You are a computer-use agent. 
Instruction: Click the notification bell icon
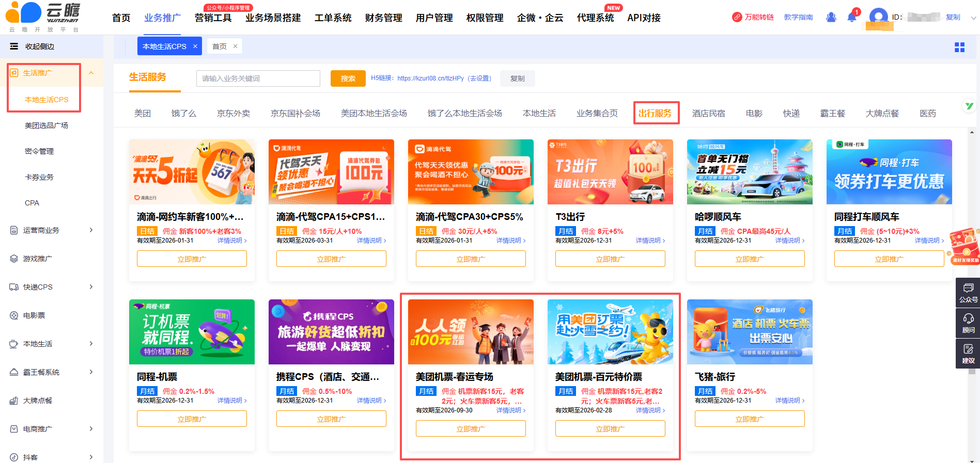coord(852,18)
